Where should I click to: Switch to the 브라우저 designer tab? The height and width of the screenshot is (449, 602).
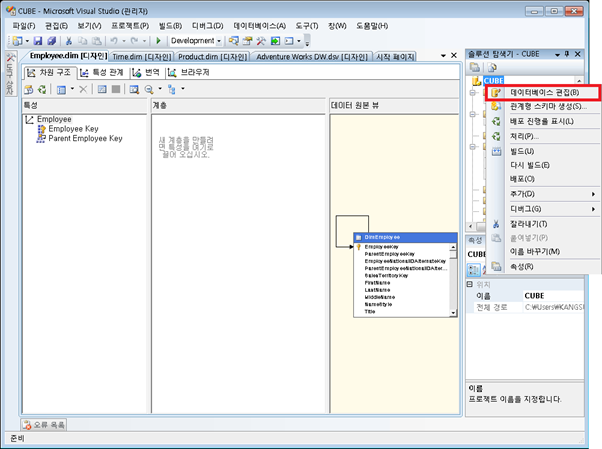tap(189, 72)
